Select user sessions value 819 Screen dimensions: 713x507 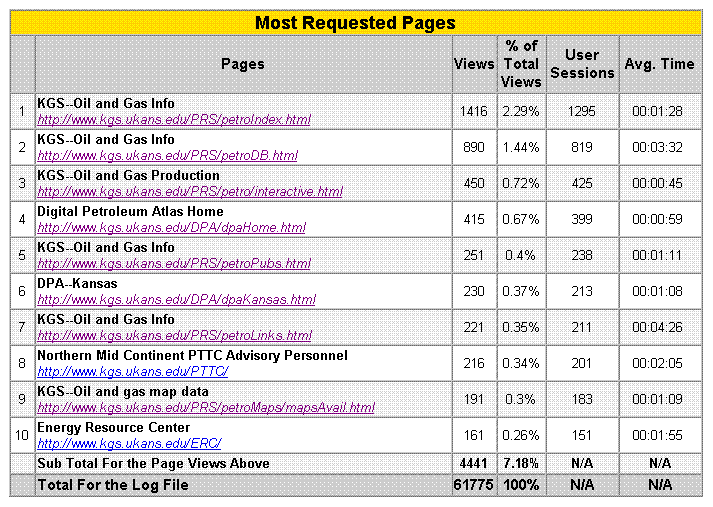click(582, 147)
